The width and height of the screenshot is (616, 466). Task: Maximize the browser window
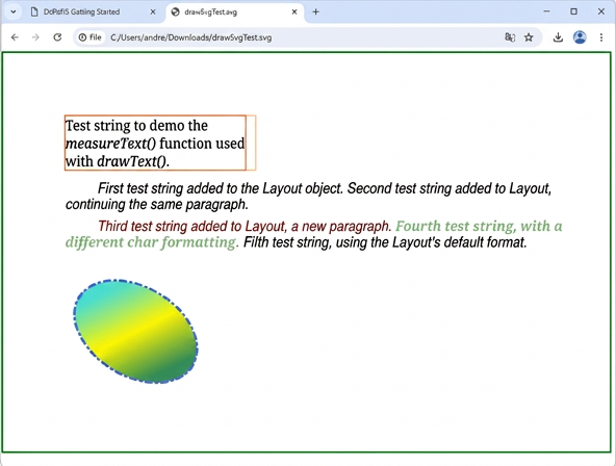(574, 11)
